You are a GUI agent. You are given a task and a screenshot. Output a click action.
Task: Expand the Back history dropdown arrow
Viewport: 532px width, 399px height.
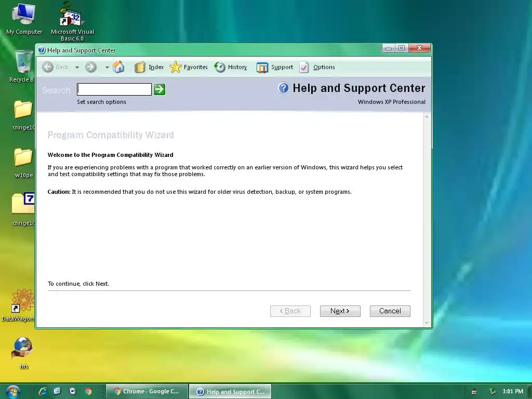tap(77, 67)
